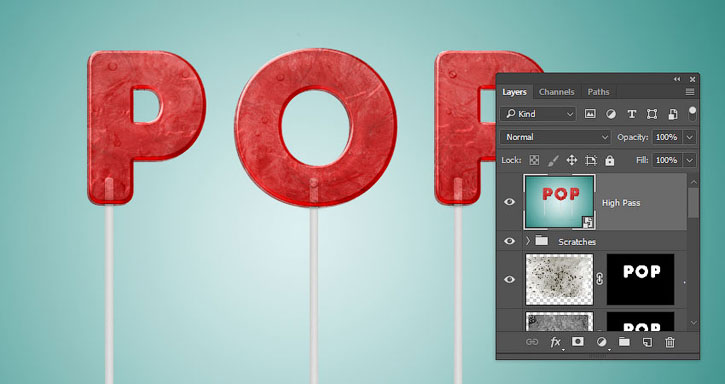This screenshot has width=725, height=384.
Task: Click the Scratches group name
Action: [x=577, y=242]
